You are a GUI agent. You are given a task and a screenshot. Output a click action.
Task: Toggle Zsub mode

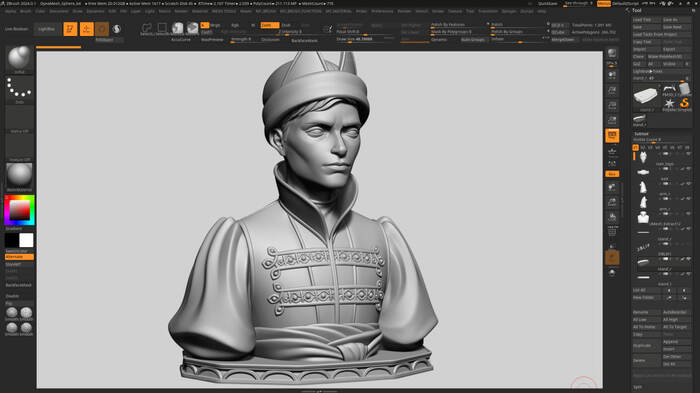coord(286,25)
